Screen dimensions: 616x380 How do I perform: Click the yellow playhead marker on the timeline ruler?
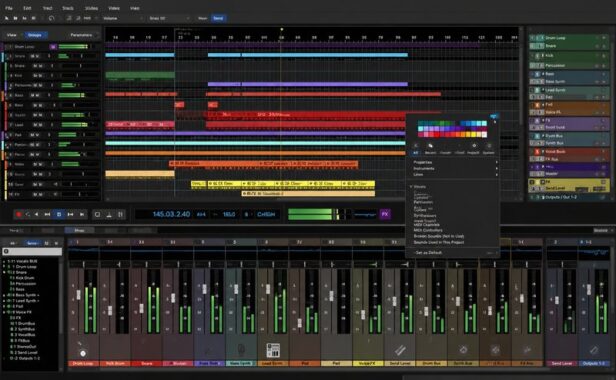(x=281, y=30)
